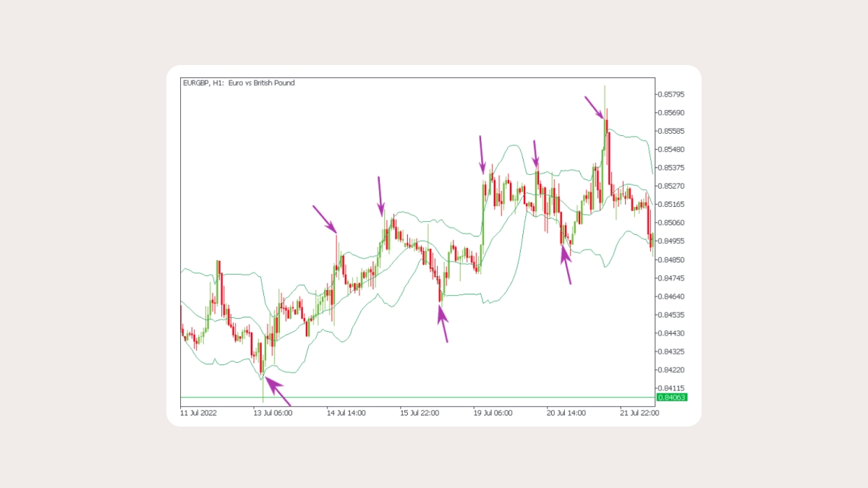Click the 19 Jul 06:00 time label

tap(493, 414)
